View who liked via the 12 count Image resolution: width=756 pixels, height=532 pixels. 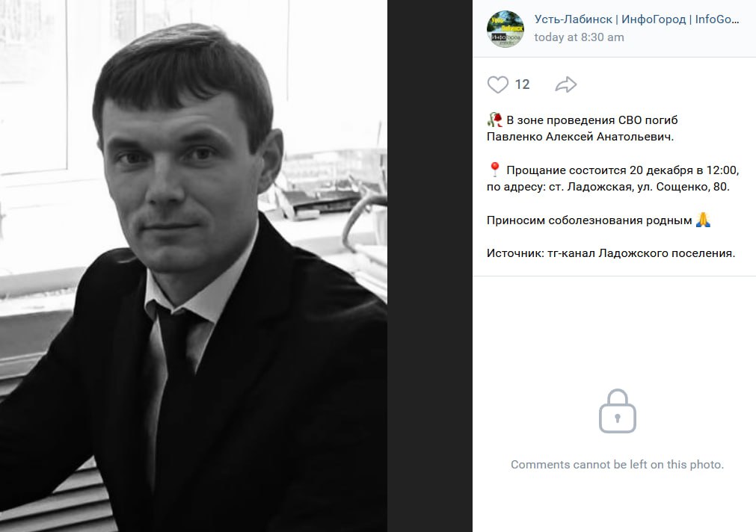pos(522,85)
